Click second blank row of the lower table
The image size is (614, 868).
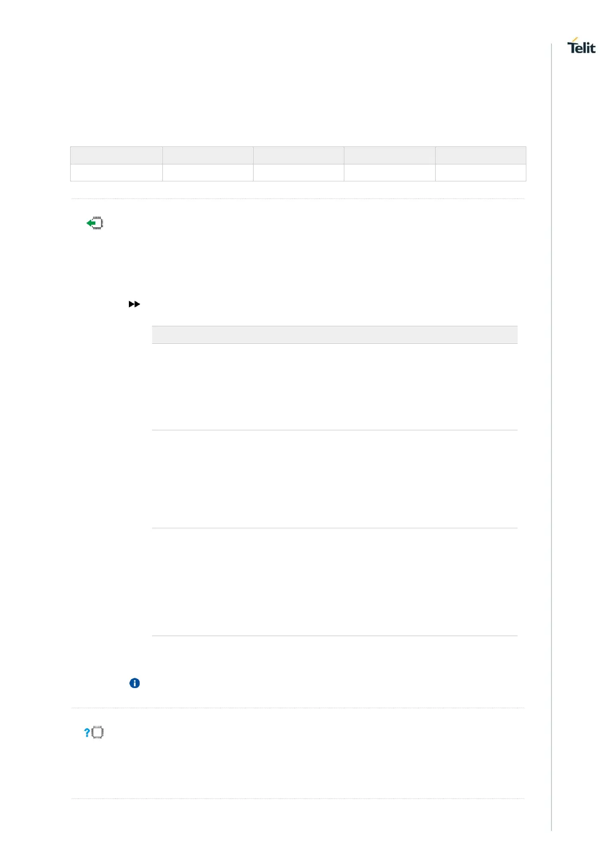335,479
